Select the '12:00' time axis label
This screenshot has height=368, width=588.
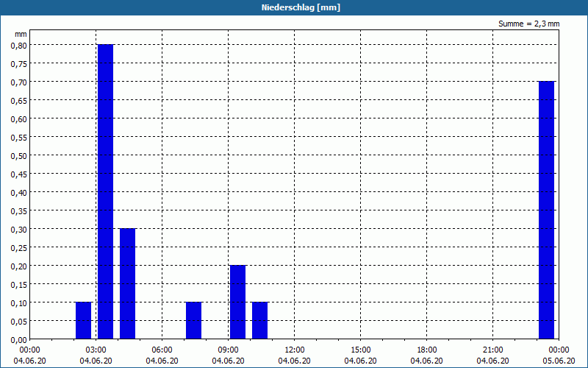pos(295,350)
